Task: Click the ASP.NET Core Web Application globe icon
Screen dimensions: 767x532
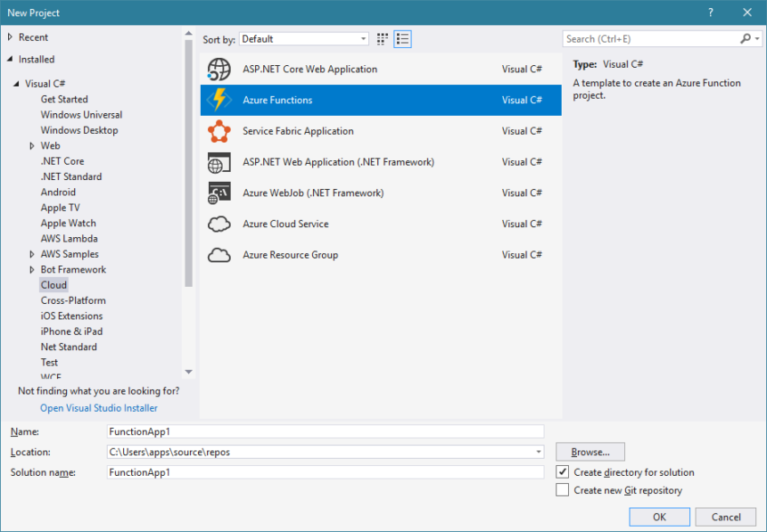Action: 219,70
